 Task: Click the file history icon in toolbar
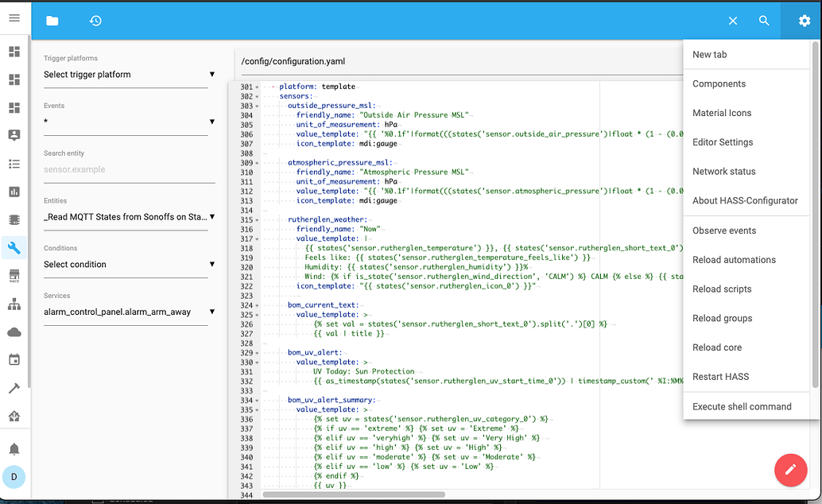coord(95,21)
